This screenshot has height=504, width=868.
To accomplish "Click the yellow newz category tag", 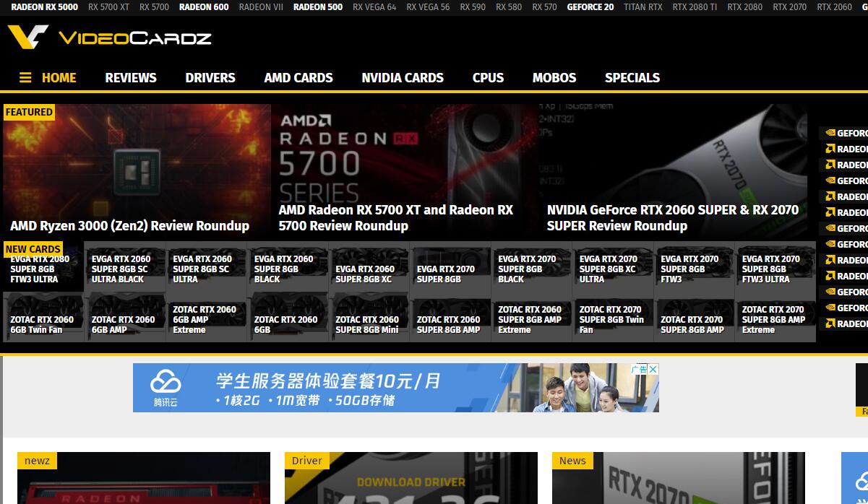I will (37, 461).
